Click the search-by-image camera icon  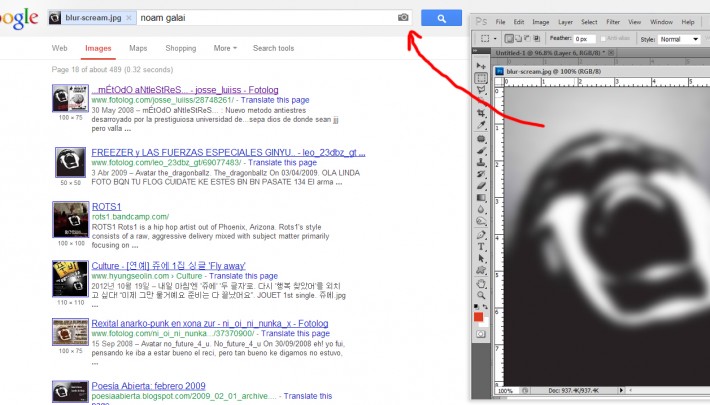pos(403,18)
